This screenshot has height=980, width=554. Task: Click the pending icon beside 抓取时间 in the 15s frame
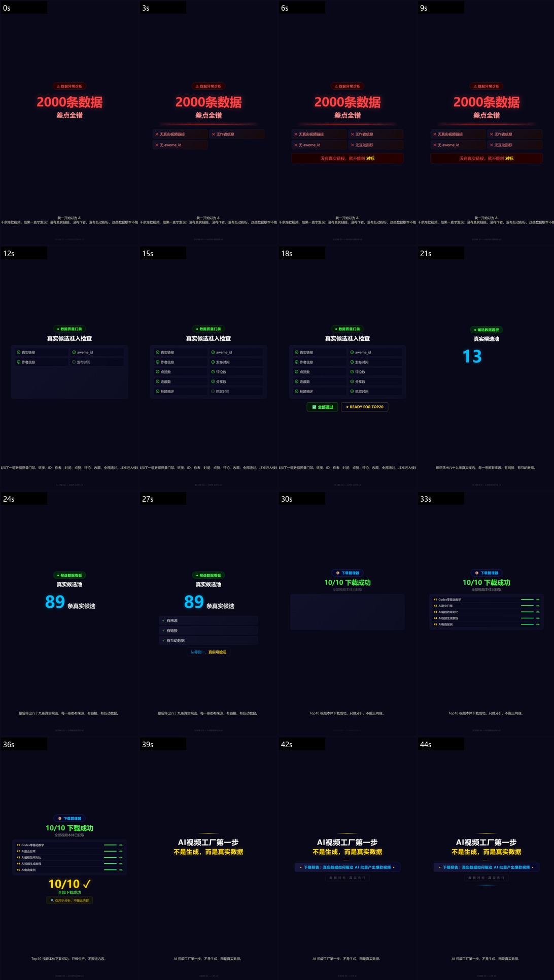pos(213,392)
